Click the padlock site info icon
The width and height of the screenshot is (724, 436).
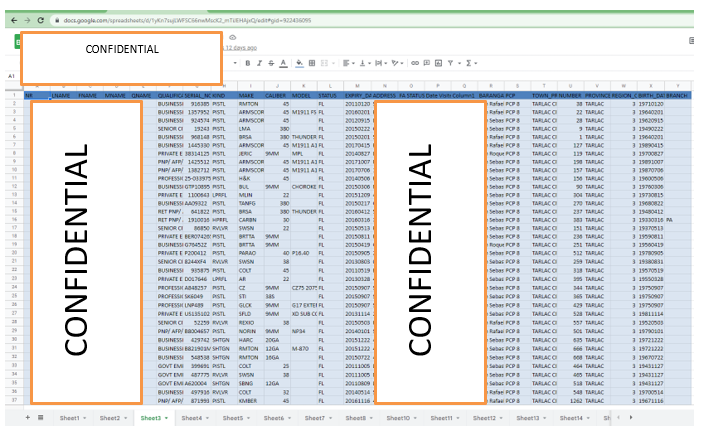pyautogui.click(x=57, y=20)
